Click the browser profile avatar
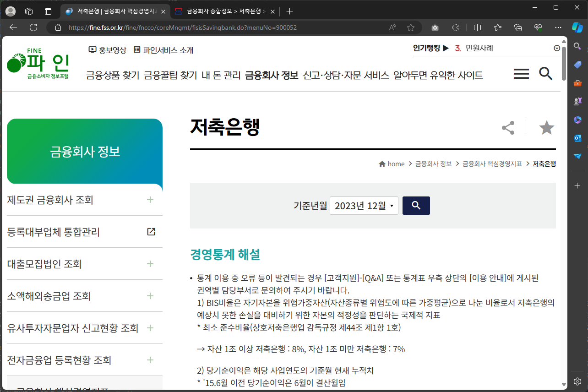This screenshot has width=588, height=392. (x=10, y=11)
